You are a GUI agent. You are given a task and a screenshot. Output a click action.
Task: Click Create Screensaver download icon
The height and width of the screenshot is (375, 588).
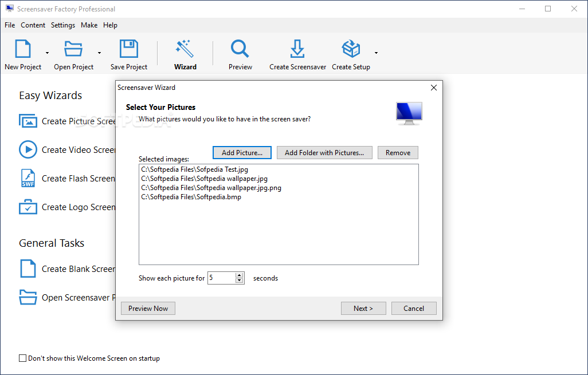click(x=297, y=49)
